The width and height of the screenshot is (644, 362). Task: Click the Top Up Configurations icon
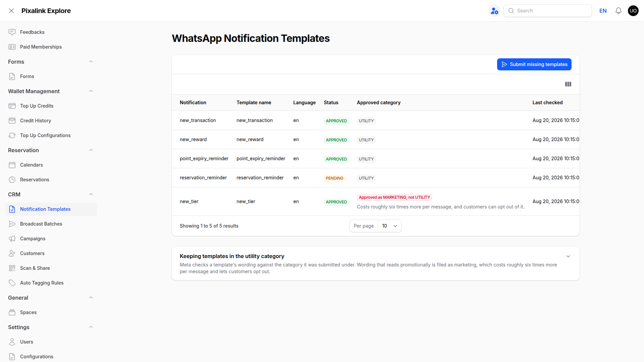click(12, 135)
